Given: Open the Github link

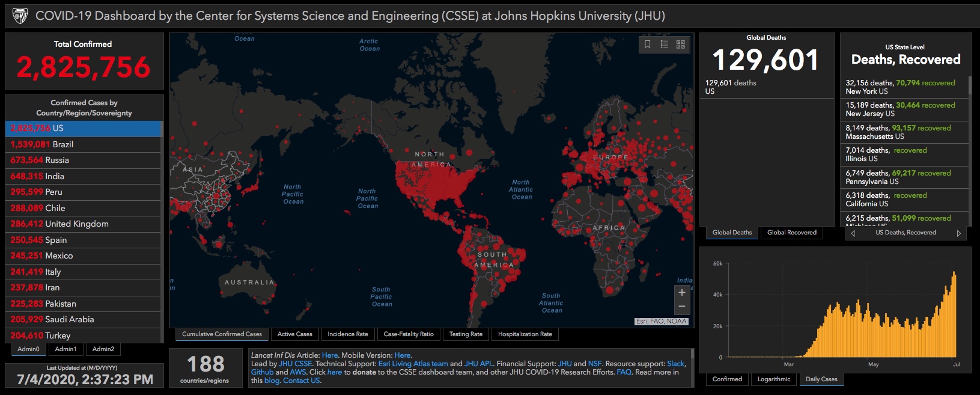Looking at the screenshot, I should pyautogui.click(x=262, y=372).
